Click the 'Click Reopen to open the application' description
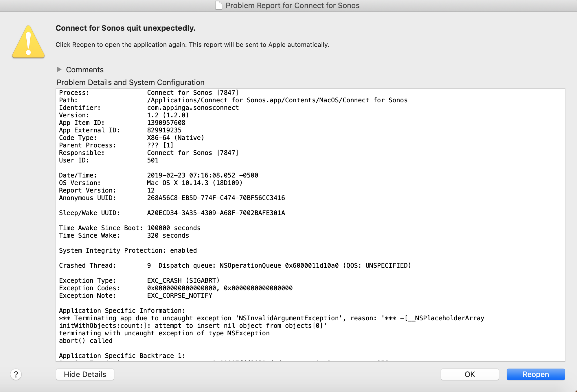Screen dimensions: 577x392 tap(192, 45)
